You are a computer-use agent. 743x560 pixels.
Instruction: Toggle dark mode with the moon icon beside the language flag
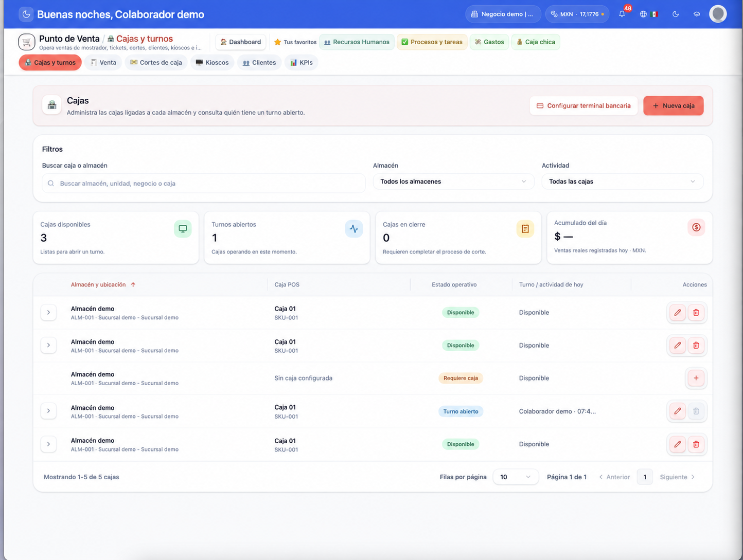point(676,14)
